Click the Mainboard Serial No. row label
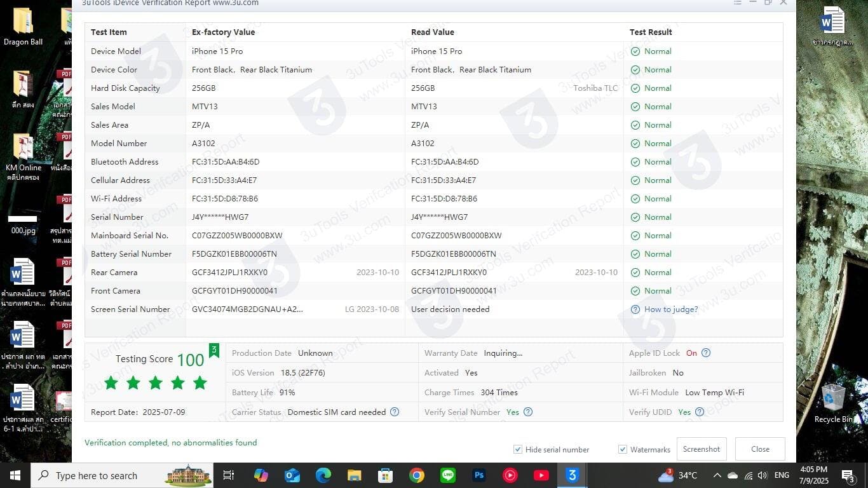Viewport: 868px width, 488px height. [x=130, y=236]
